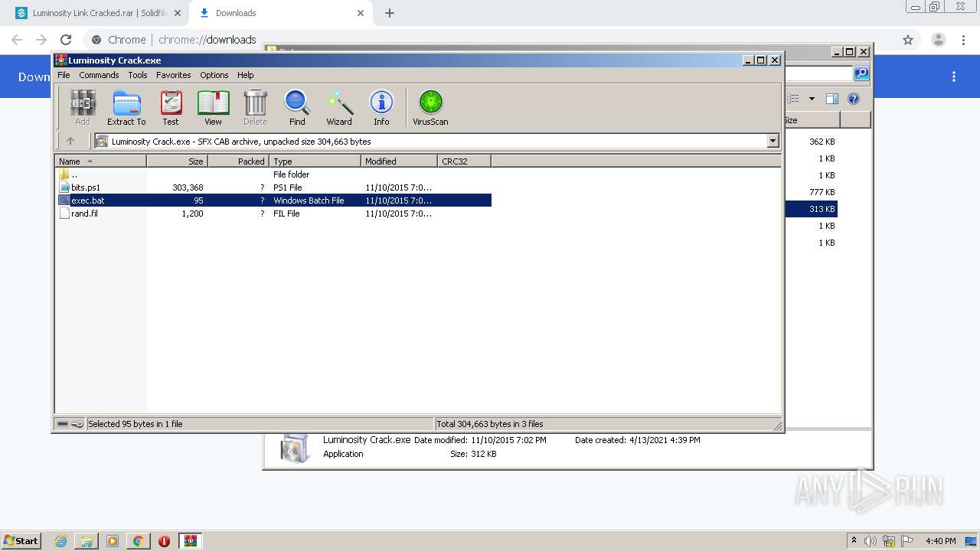The width and height of the screenshot is (980, 551).
Task: Reload the Chrome page
Action: [66, 40]
